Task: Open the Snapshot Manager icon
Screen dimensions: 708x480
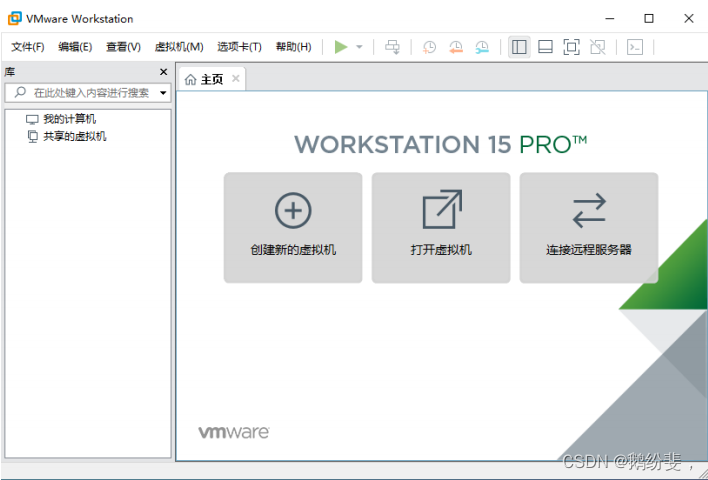Action: [482, 47]
